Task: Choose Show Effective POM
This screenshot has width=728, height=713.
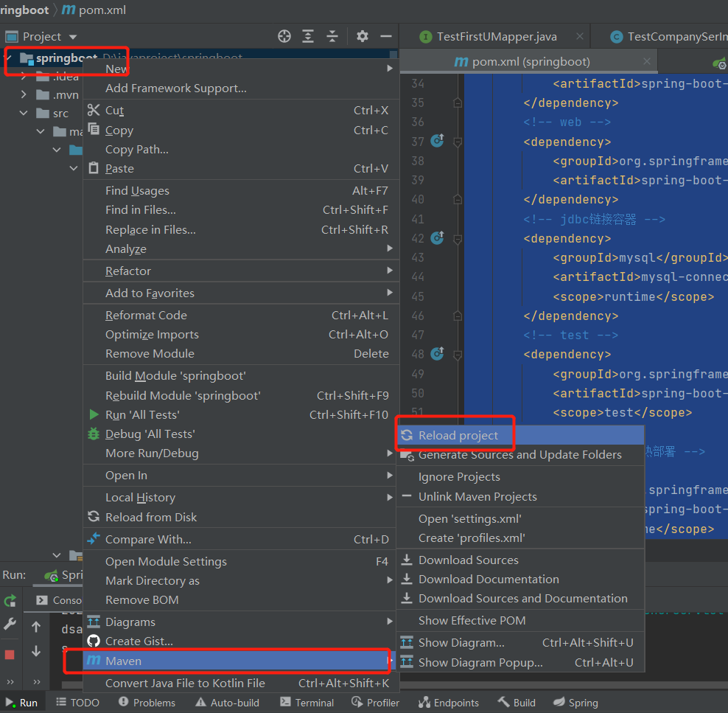Action: tap(520, 621)
